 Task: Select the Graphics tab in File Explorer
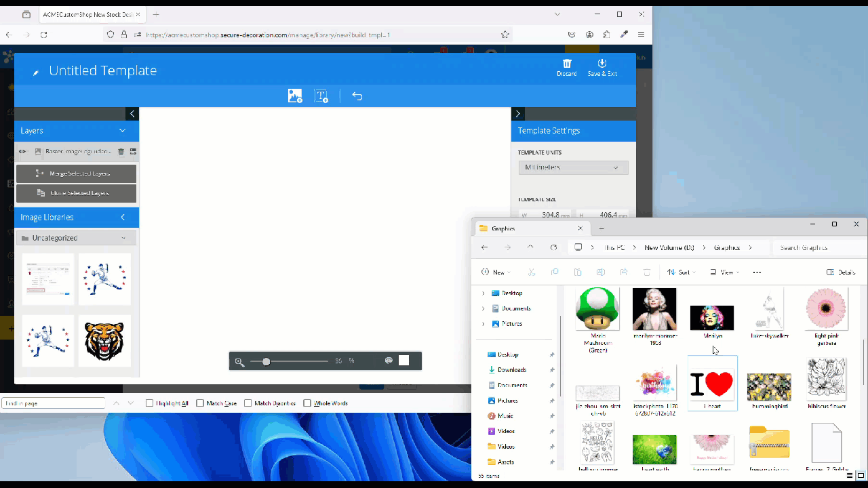click(530, 228)
